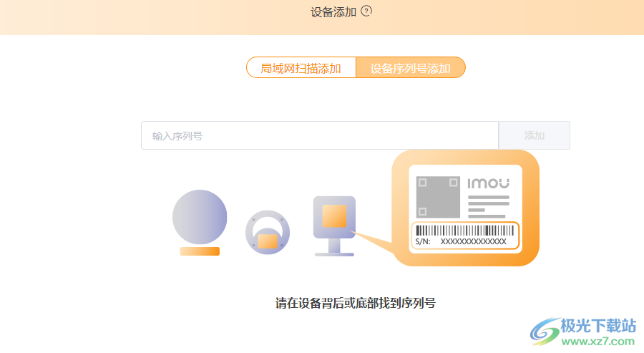
Task: Click the S/N barcode label
Action: (465, 236)
